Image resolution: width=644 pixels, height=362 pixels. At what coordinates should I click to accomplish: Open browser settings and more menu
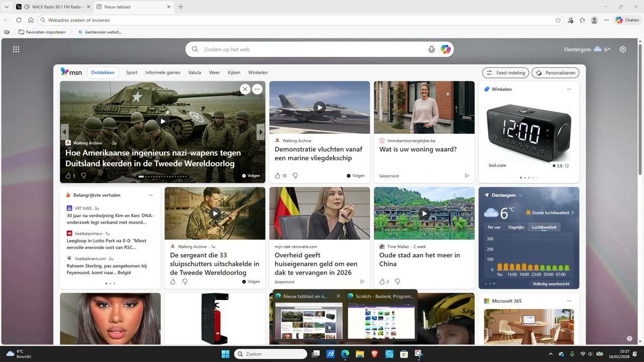click(606, 20)
